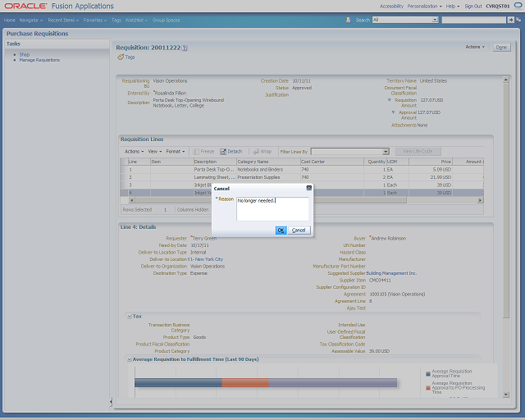
Task: Click Description column header
Action: (x=215, y=162)
